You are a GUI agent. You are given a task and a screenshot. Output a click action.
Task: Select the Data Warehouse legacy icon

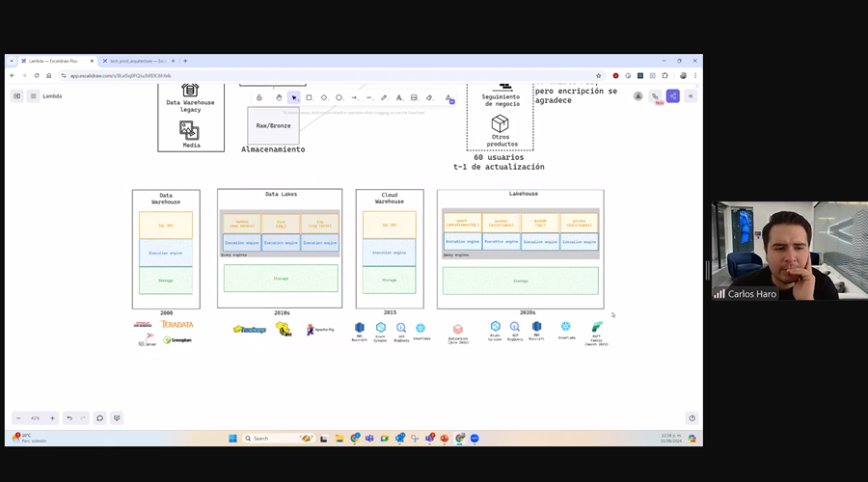190,89
